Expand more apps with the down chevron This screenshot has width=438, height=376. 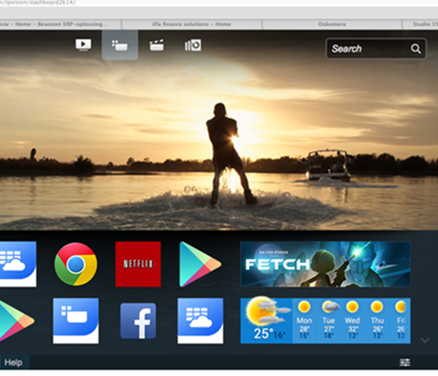pos(425,340)
